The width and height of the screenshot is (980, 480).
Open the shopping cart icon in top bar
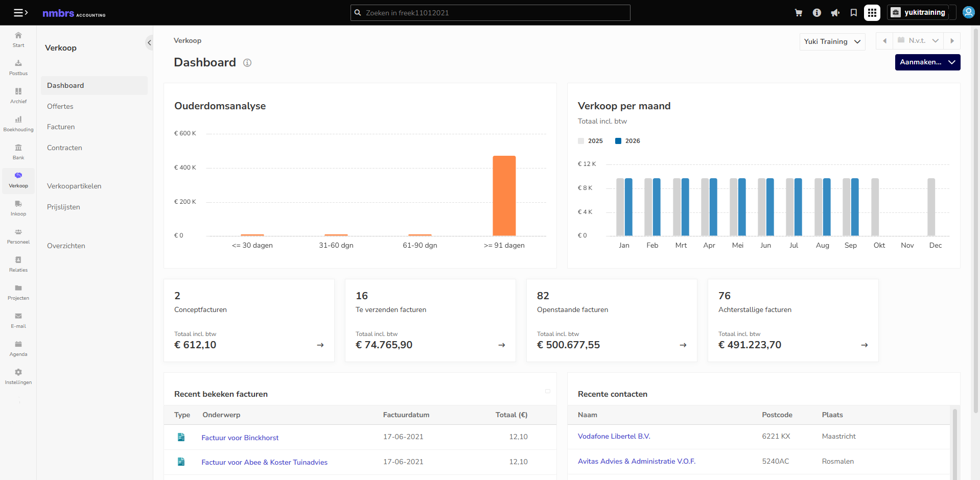point(798,13)
